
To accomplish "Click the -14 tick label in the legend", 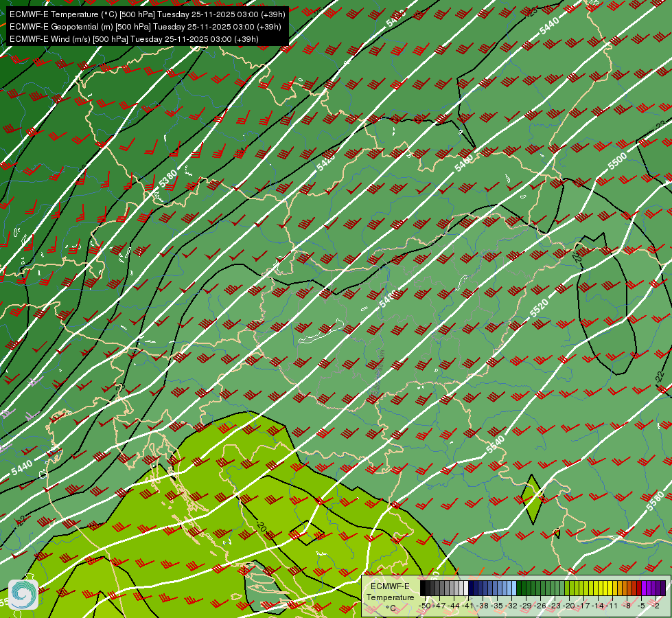I will [598, 606].
